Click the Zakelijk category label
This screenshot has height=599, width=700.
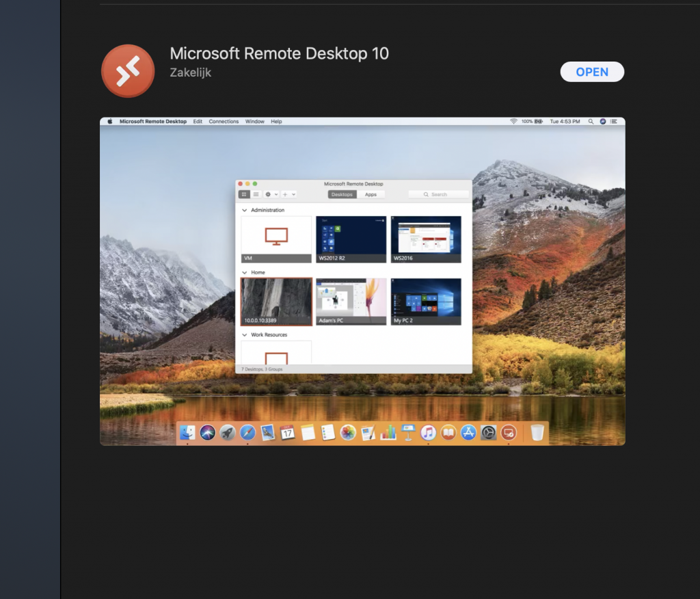(x=191, y=72)
